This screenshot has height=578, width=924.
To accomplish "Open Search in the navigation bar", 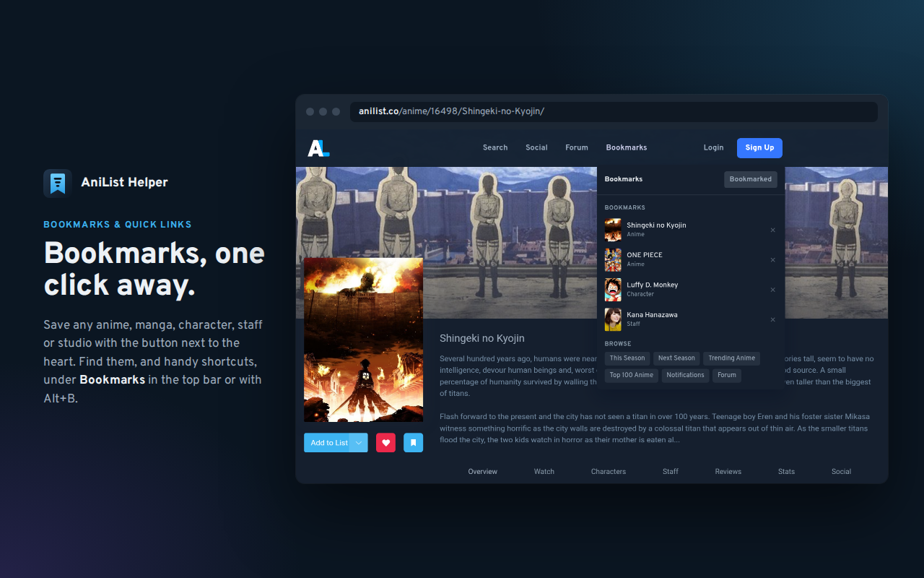I will coord(495,147).
